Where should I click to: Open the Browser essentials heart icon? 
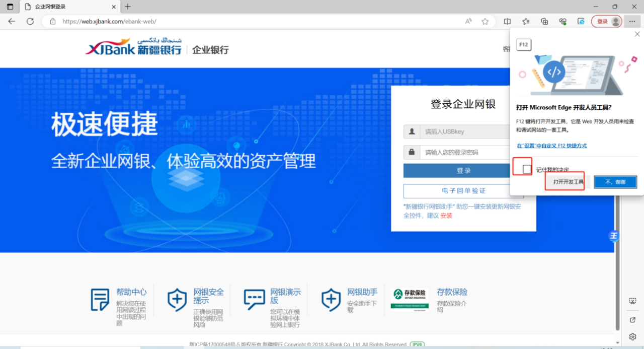point(563,22)
